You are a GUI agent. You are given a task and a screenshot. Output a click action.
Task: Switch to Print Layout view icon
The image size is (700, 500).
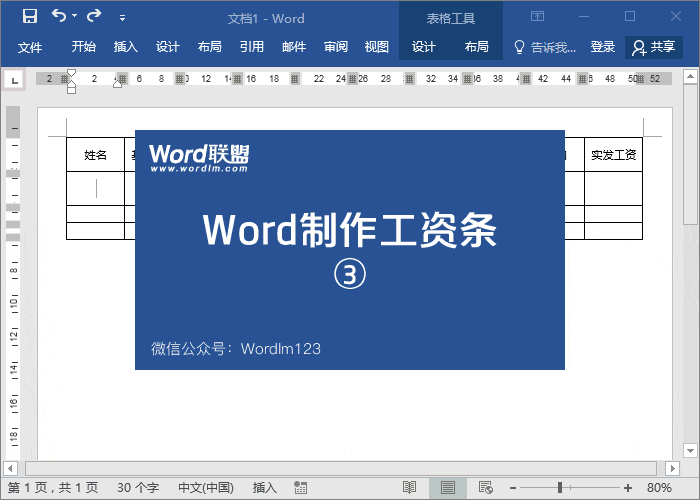(x=448, y=488)
